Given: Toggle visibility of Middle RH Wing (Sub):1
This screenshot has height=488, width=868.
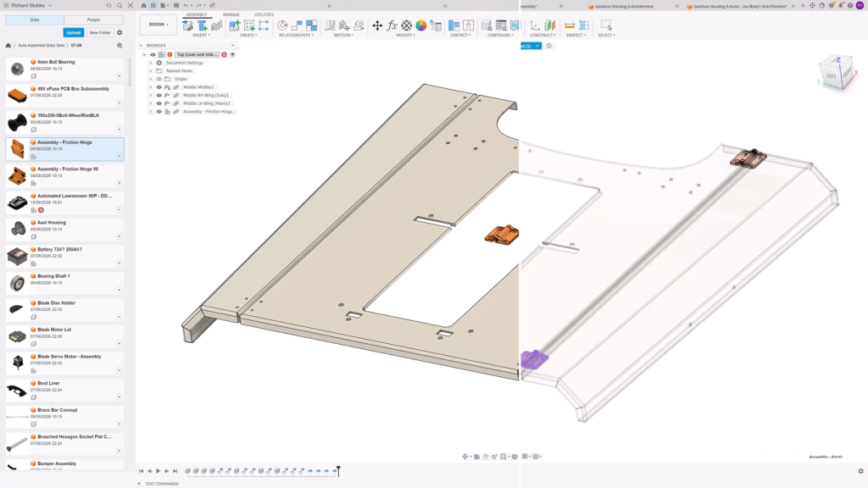Looking at the screenshot, I should 159,95.
